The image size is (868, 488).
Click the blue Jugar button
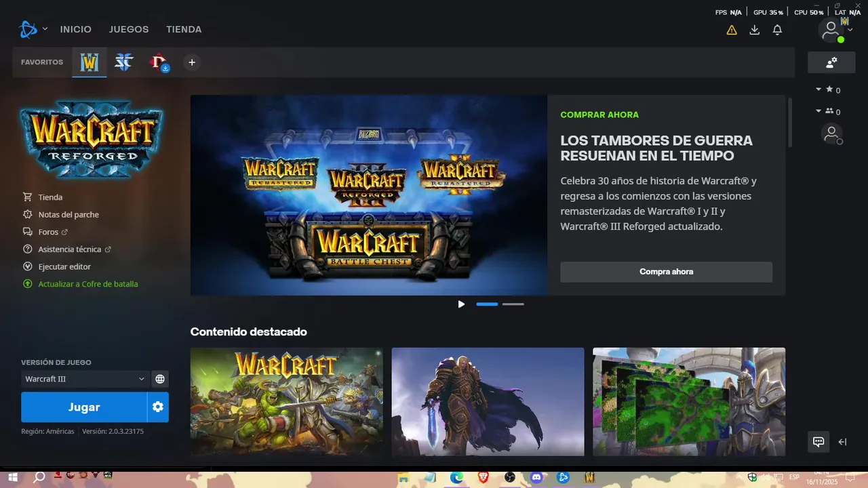84,407
